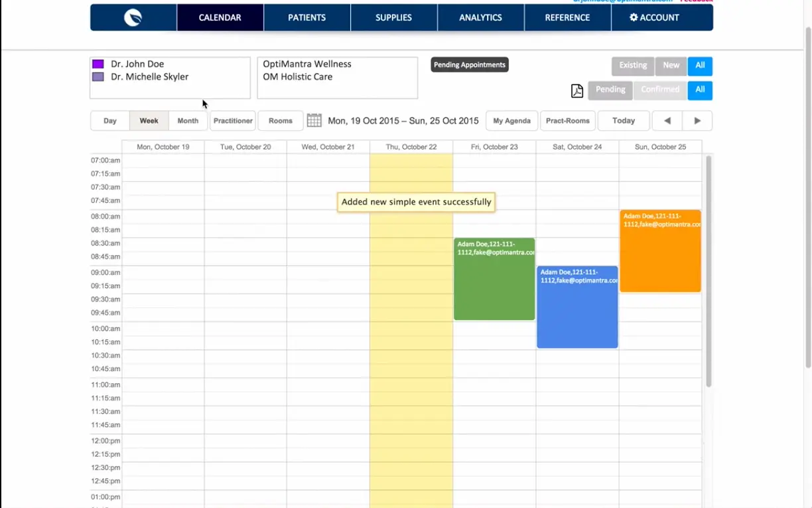Show the Practitioner view
Image resolution: width=812 pixels, height=508 pixels.
coord(233,120)
